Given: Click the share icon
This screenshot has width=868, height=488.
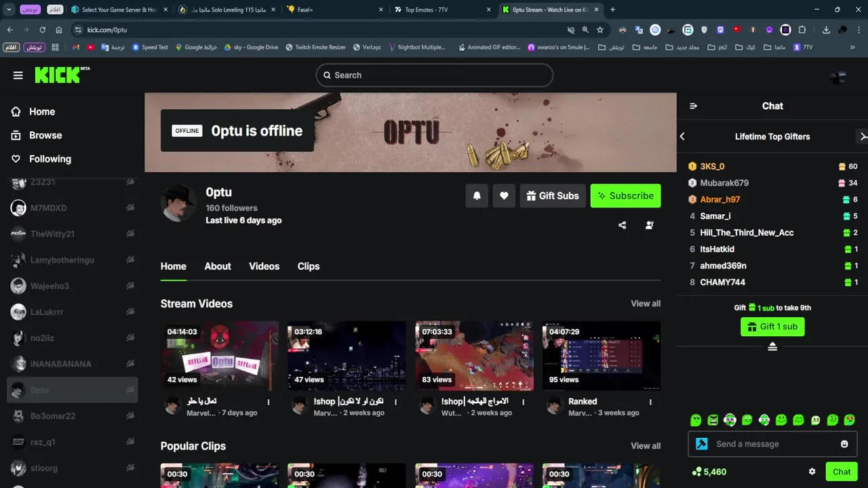Looking at the screenshot, I should 623,225.
